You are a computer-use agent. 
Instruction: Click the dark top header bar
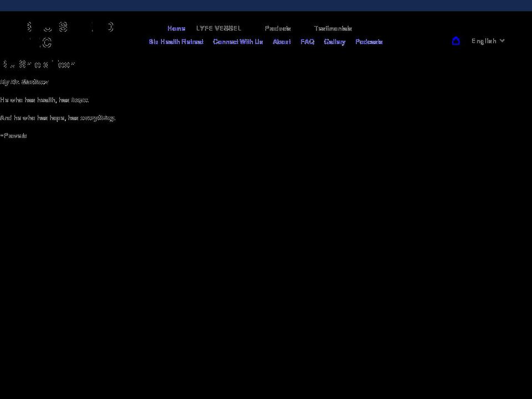click(266, 4)
